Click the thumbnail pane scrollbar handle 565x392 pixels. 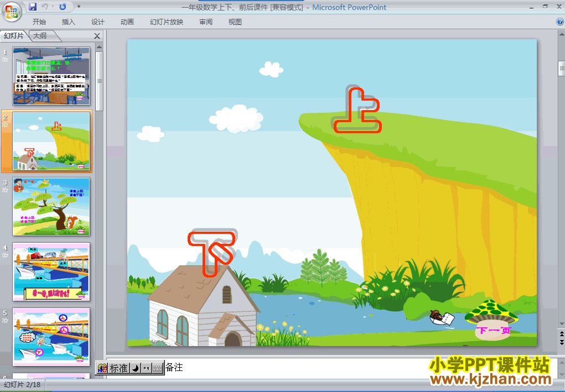pos(100,81)
